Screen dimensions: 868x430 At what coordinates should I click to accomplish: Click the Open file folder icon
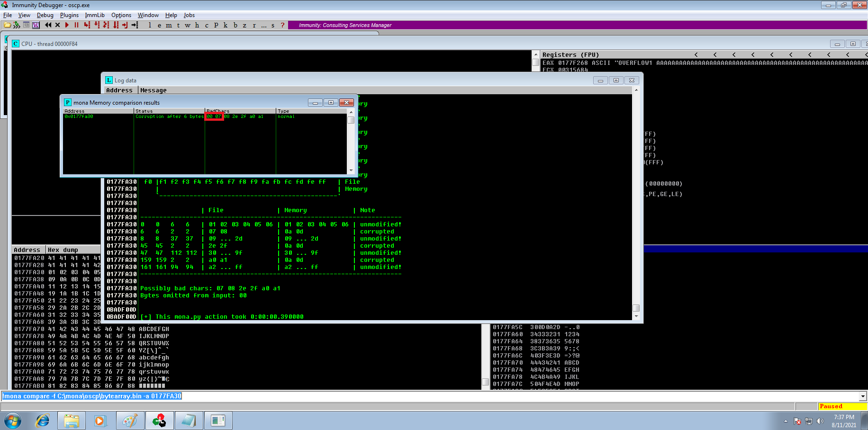pyautogui.click(x=7, y=25)
